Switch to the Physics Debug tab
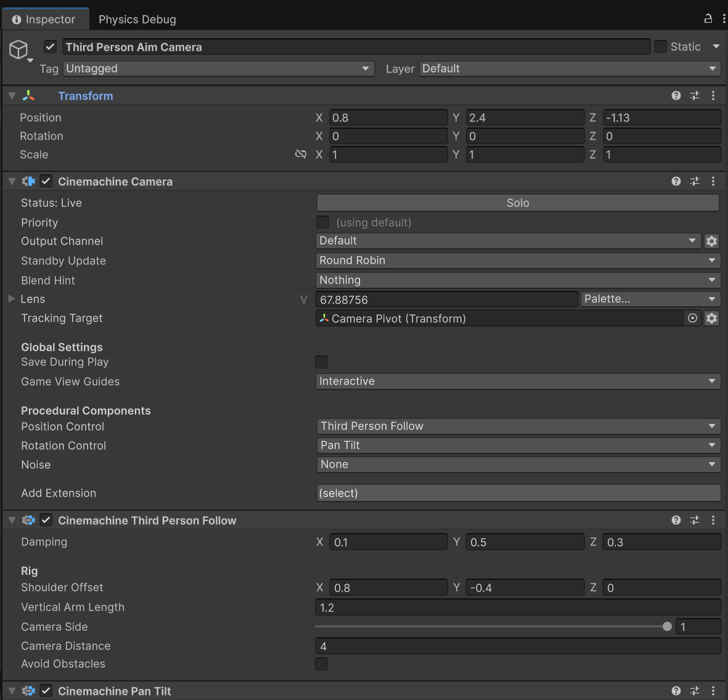The image size is (728, 700). click(x=137, y=19)
